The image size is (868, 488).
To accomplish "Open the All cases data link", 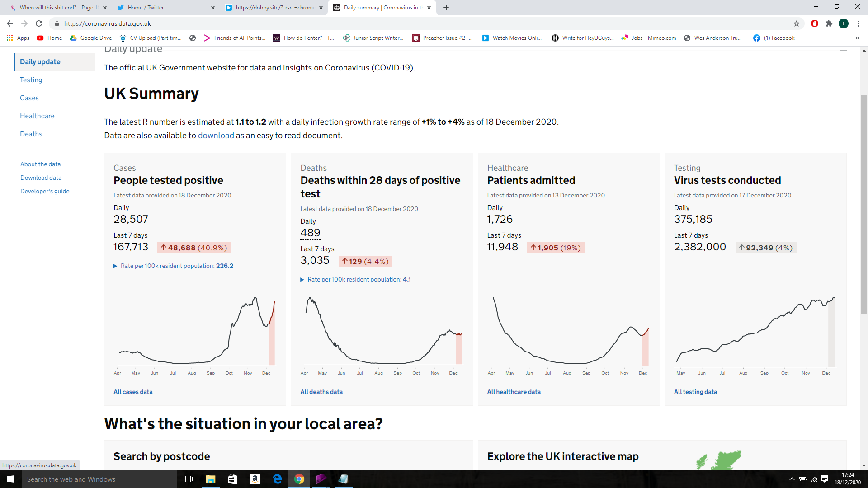I will pyautogui.click(x=133, y=392).
